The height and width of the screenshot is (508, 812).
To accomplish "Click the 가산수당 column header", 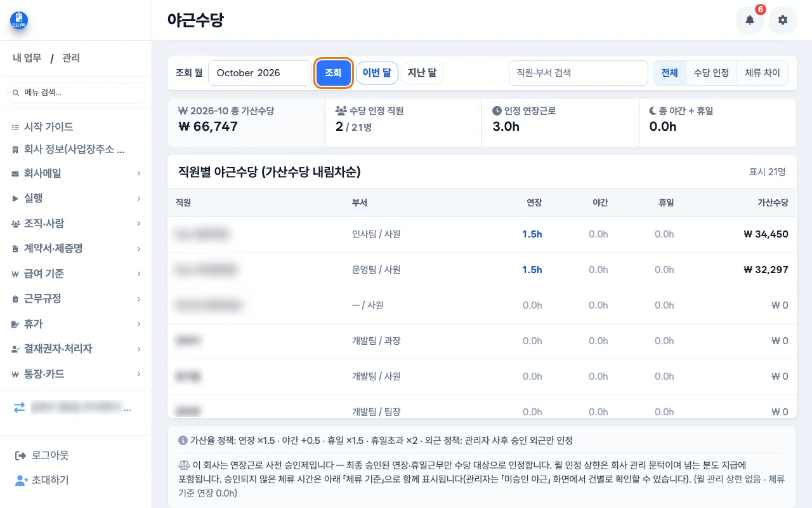I will (773, 203).
